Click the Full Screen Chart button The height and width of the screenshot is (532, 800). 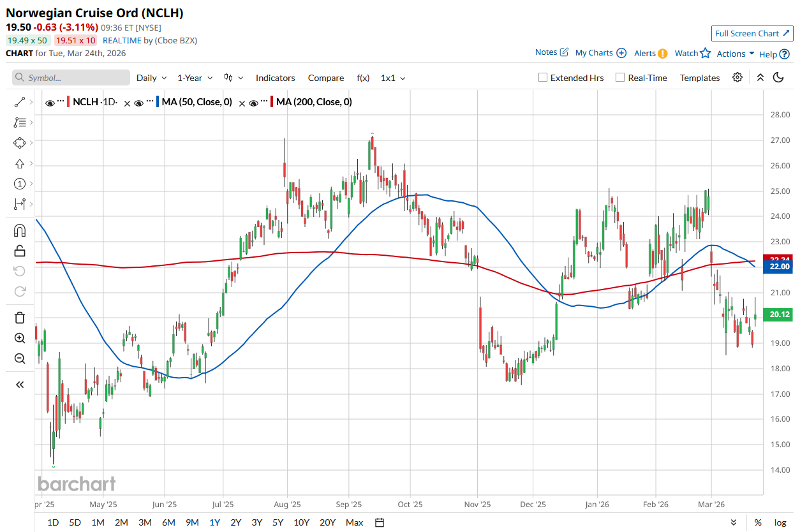tap(752, 34)
